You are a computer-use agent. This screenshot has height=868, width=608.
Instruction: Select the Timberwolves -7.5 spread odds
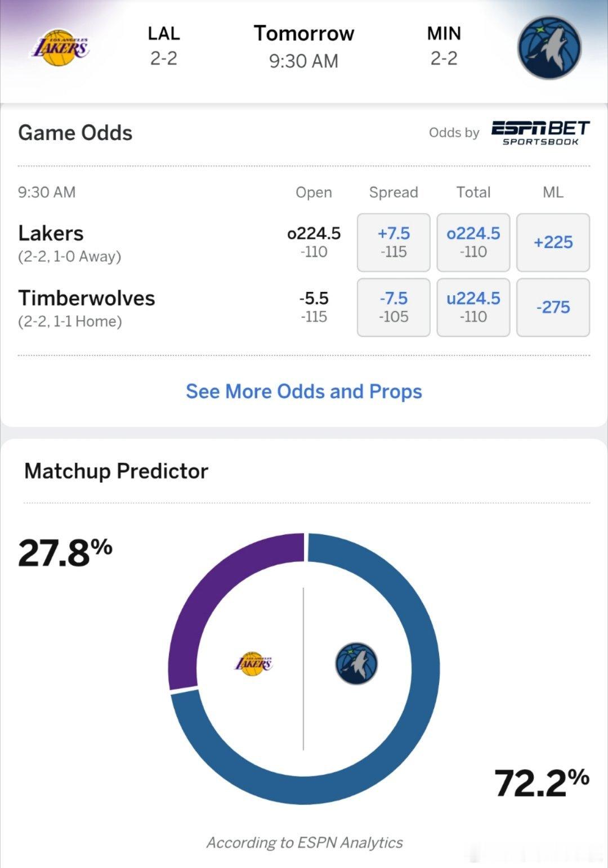[x=393, y=307]
